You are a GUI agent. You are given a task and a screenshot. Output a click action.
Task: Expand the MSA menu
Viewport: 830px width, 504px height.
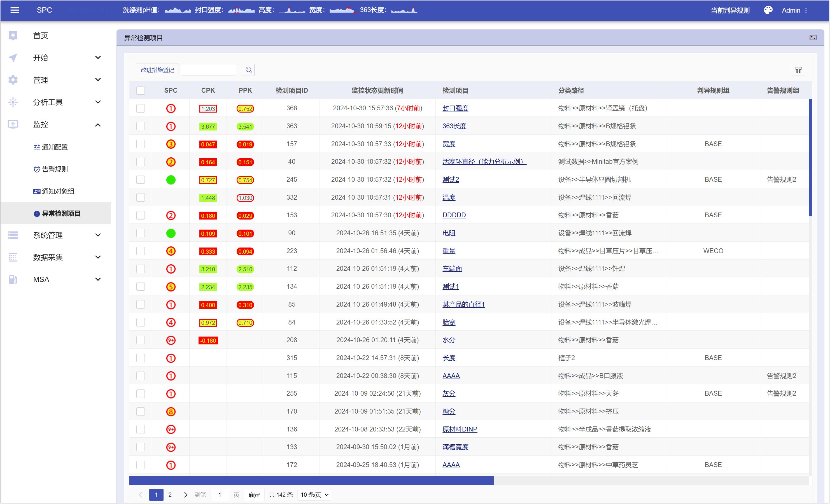click(x=56, y=279)
